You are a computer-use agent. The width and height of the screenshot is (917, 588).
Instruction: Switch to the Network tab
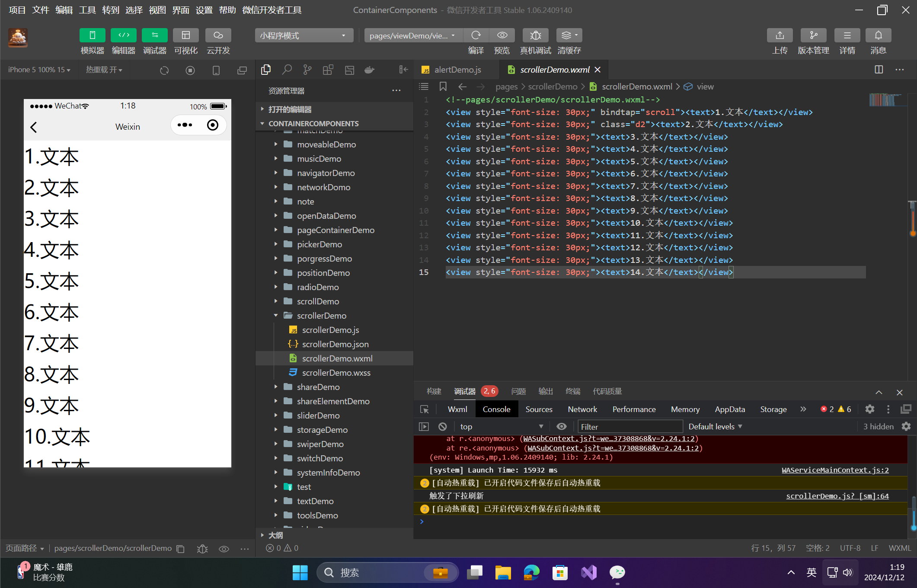(x=582, y=409)
